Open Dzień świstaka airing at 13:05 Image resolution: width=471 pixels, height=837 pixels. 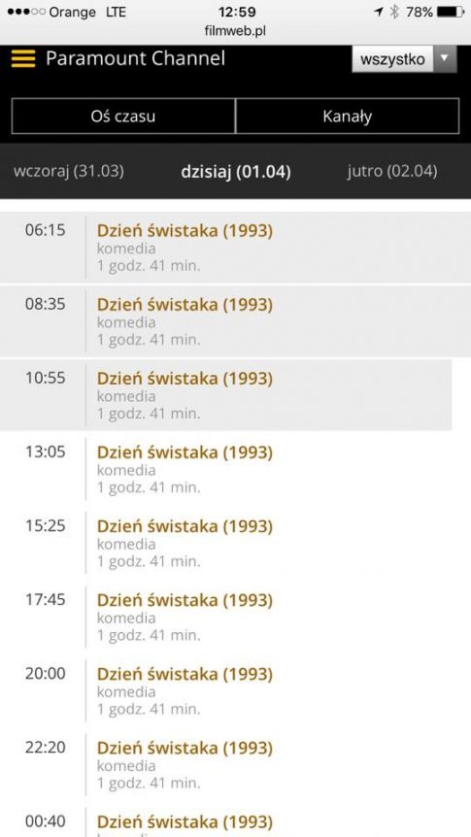click(236, 469)
